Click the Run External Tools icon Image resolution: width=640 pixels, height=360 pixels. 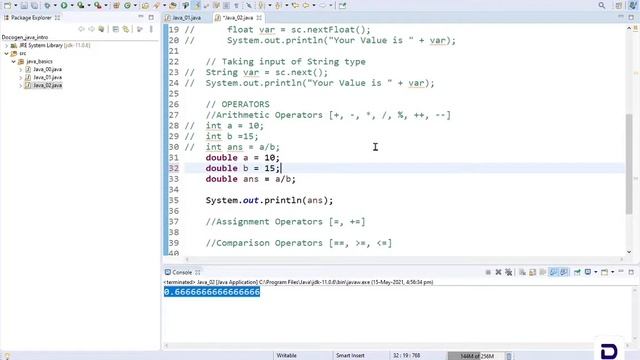(98, 6)
